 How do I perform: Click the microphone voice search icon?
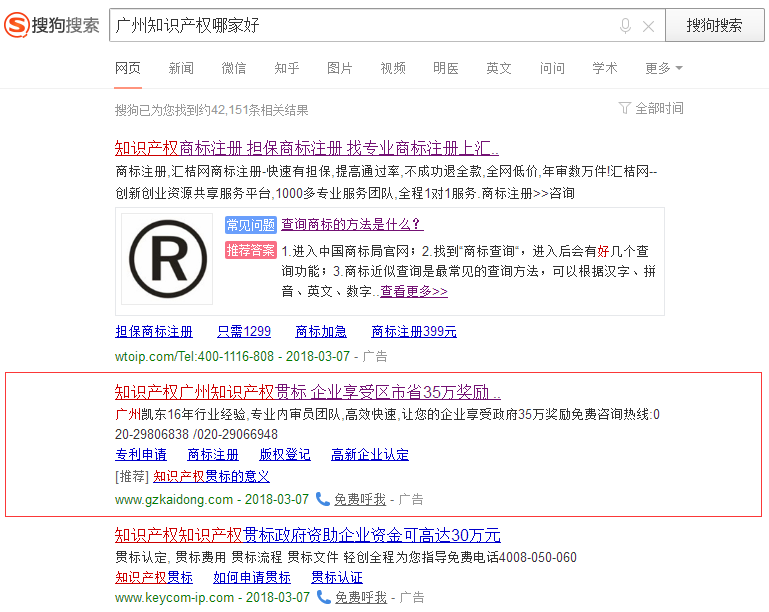[x=625, y=26]
